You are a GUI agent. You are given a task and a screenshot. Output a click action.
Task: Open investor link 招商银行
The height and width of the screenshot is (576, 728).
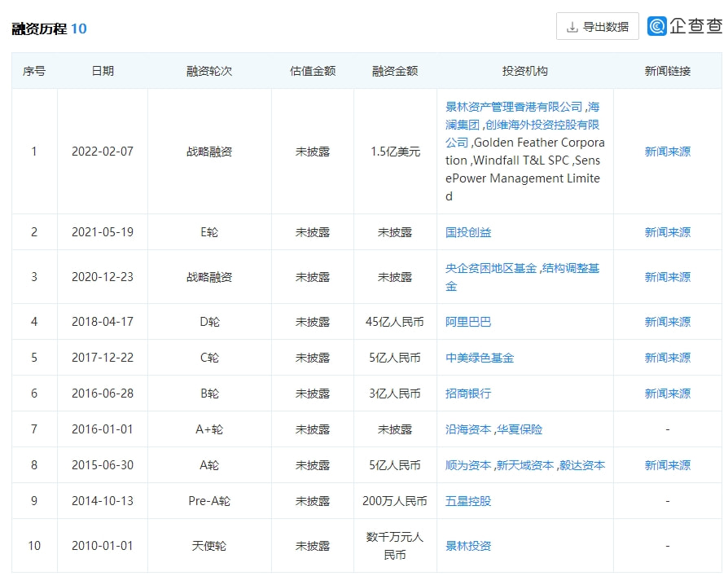tap(468, 394)
